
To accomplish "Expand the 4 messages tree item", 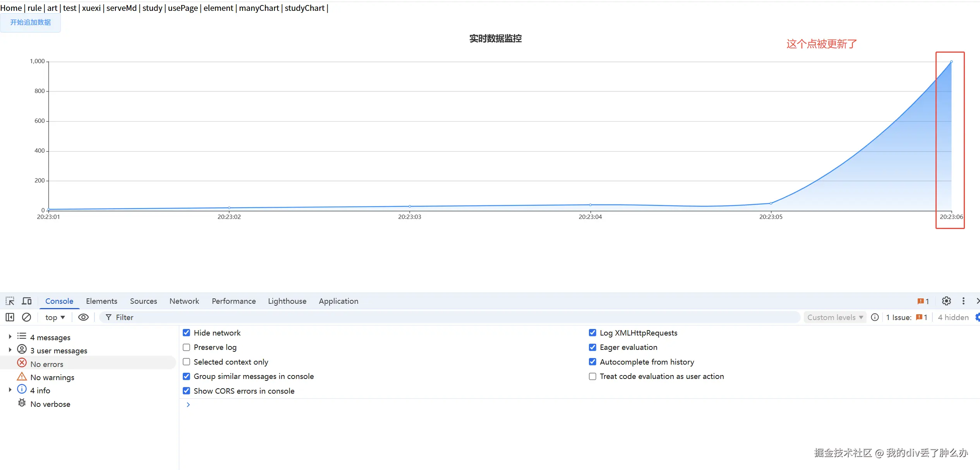I will point(10,337).
